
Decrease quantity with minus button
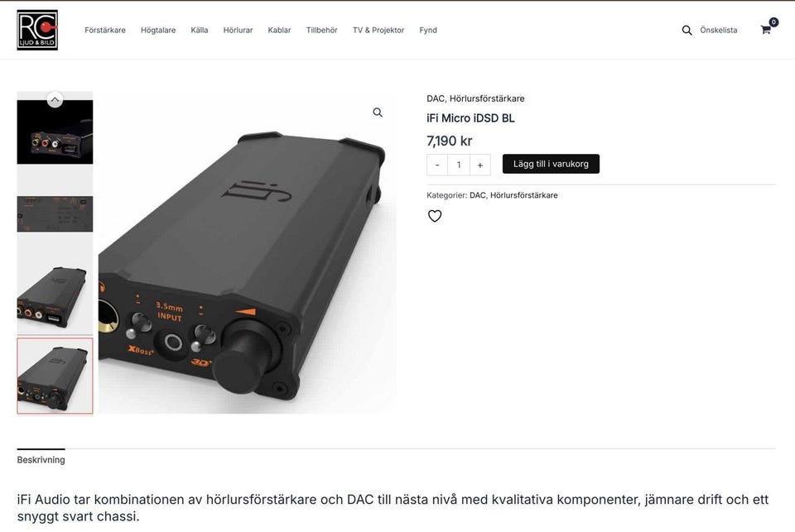[x=437, y=165]
